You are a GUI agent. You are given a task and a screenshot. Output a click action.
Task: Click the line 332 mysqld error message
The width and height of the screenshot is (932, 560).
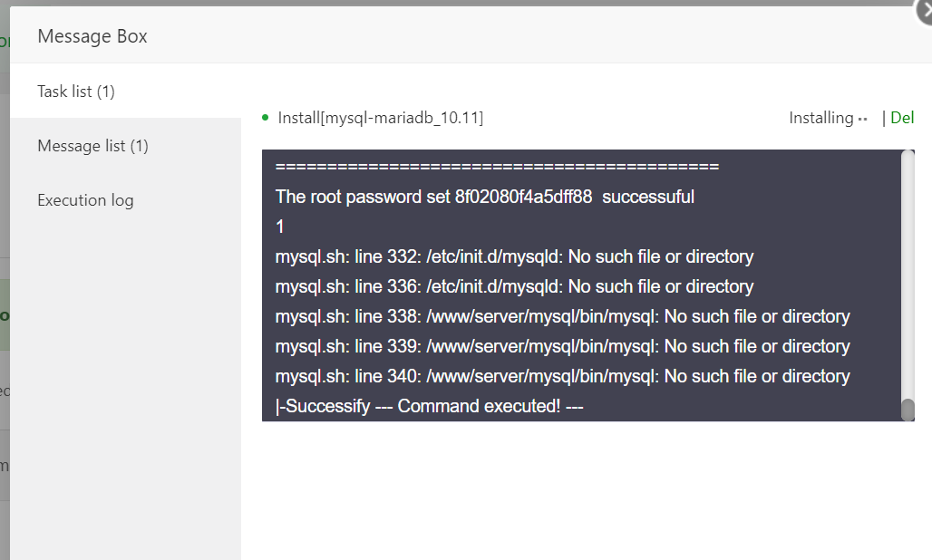pyautogui.click(x=514, y=256)
